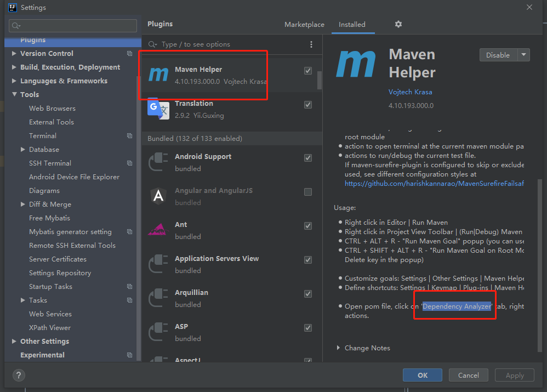Image resolution: width=547 pixels, height=392 pixels.
Task: Close the Settings dialog
Action: click(x=529, y=7)
